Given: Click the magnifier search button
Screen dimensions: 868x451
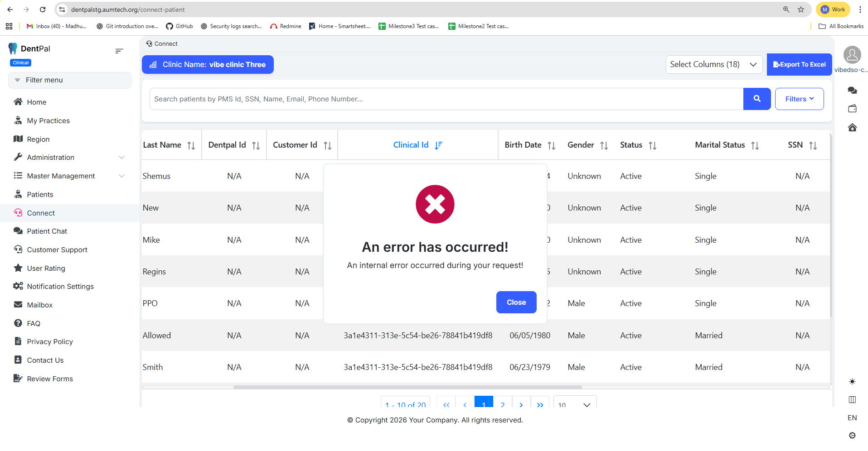Looking at the screenshot, I should tap(756, 99).
